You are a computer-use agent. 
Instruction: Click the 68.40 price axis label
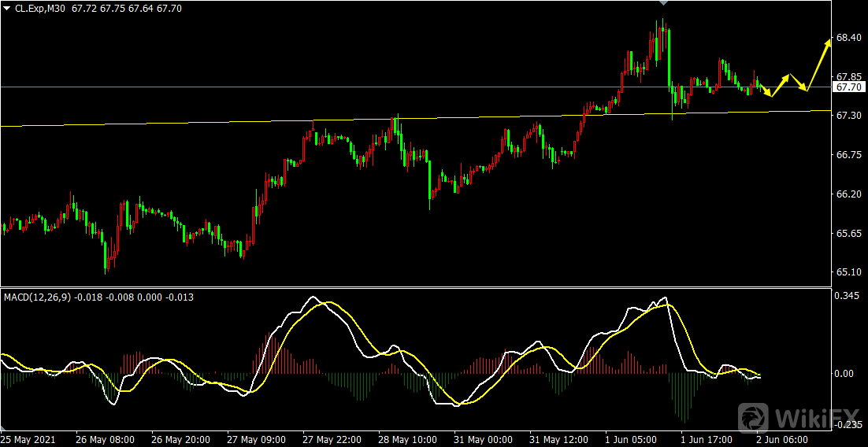[x=848, y=38]
